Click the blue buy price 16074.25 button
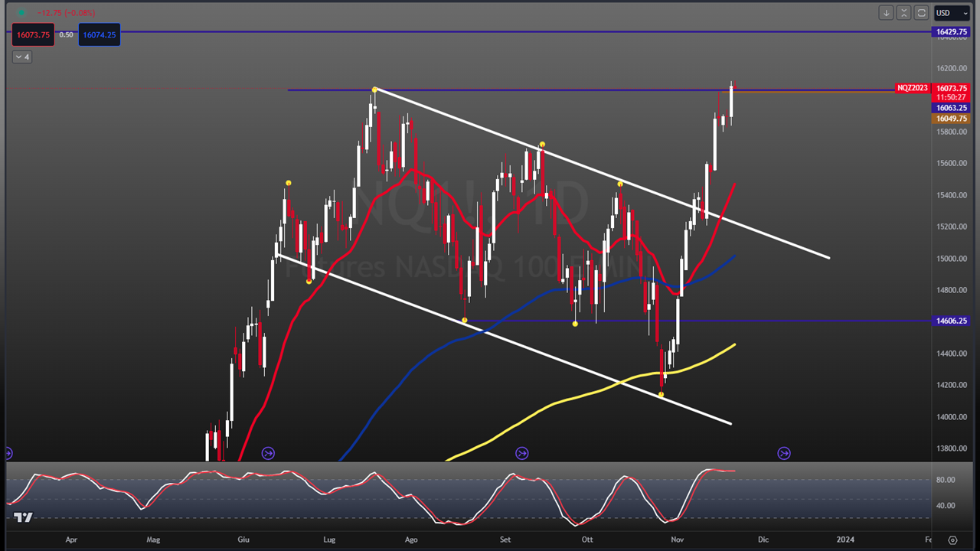 pos(100,34)
